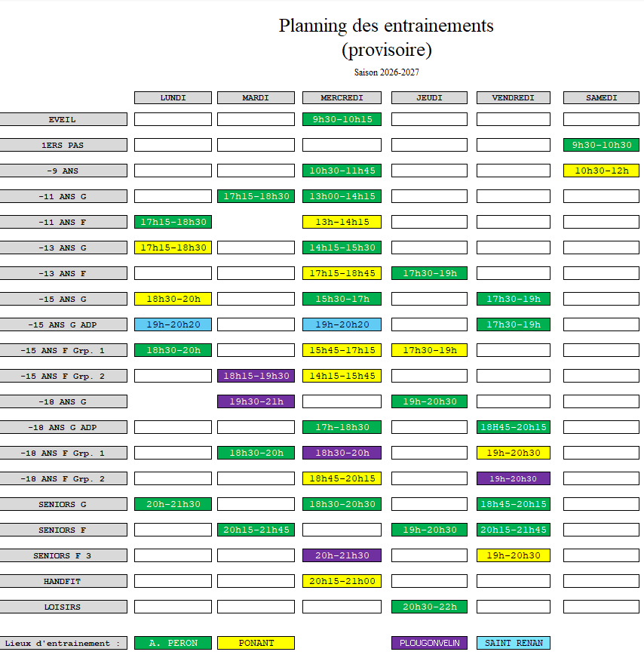
Task: Select the -13 ANS F row label
Action: click(x=63, y=273)
